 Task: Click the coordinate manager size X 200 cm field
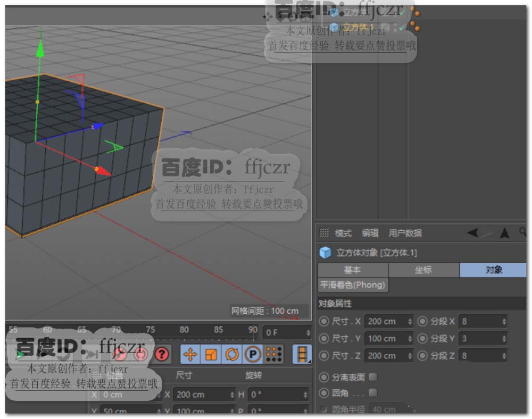[204, 395]
